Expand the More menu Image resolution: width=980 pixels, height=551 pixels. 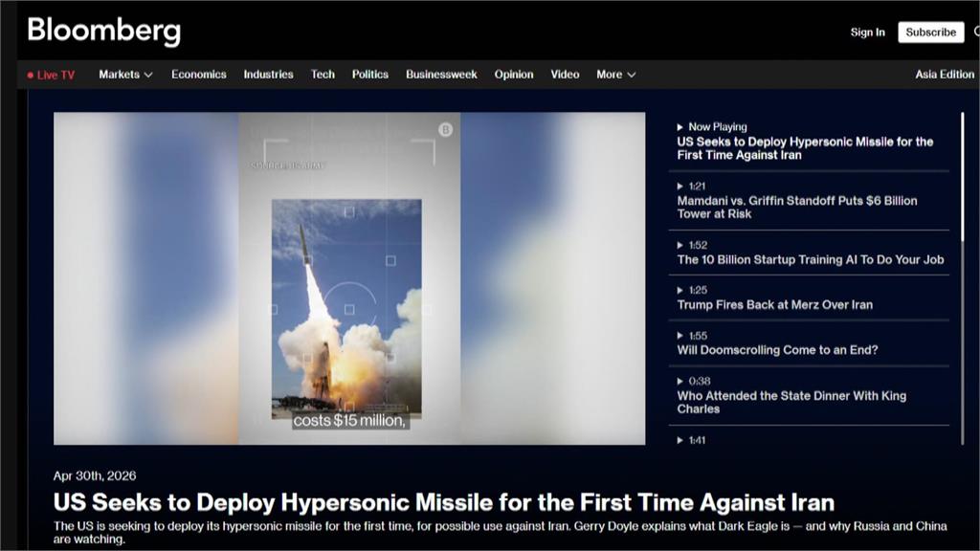pos(615,75)
